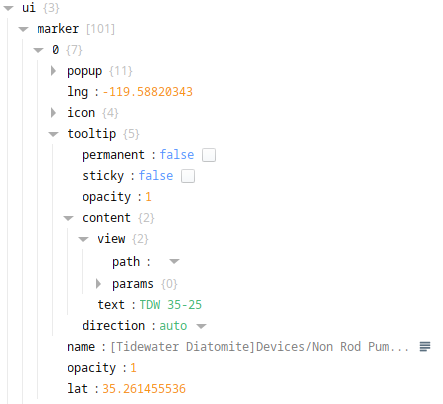
Task: Open expanded text editor icon for name
Action: coord(425,347)
